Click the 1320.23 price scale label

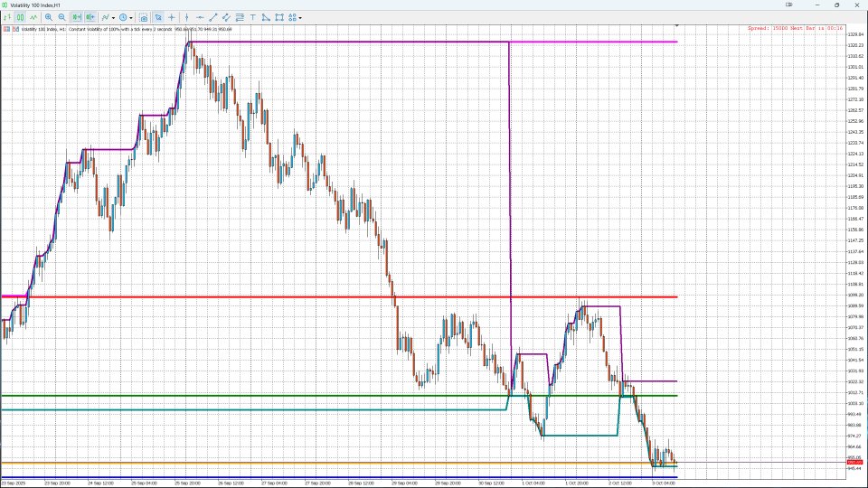(855, 45)
